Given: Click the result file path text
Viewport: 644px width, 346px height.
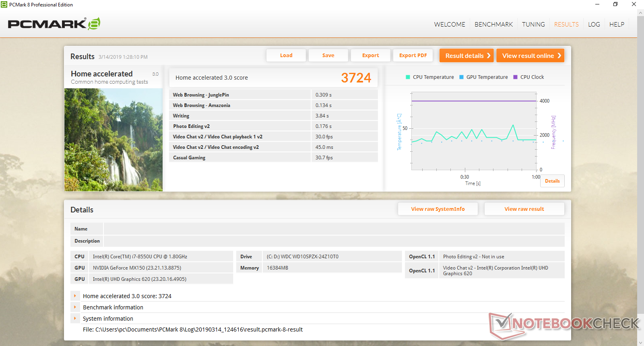Looking at the screenshot, I should coord(193,330).
